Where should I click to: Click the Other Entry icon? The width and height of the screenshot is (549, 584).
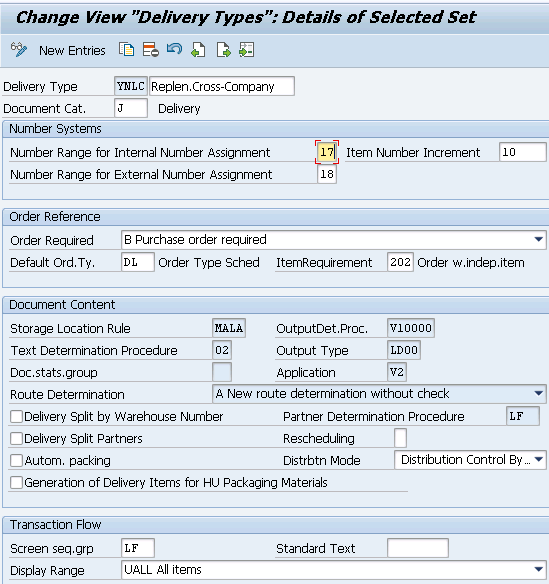click(x=247, y=50)
